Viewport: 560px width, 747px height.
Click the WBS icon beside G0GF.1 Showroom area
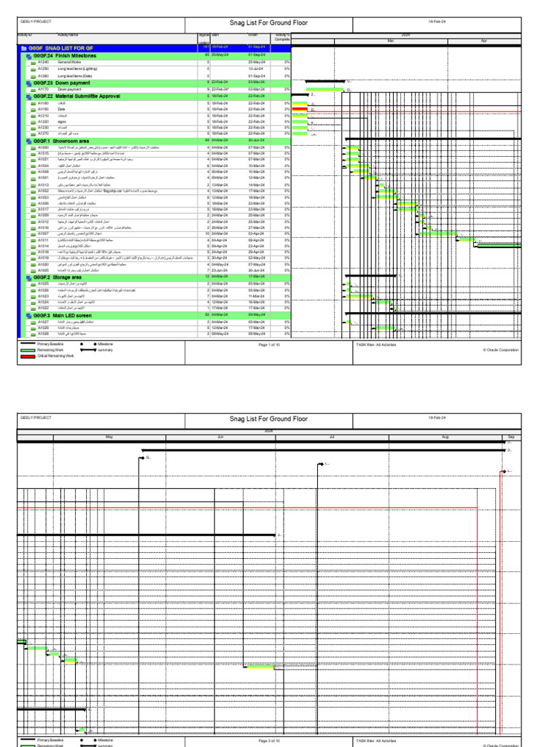pyautogui.click(x=29, y=142)
